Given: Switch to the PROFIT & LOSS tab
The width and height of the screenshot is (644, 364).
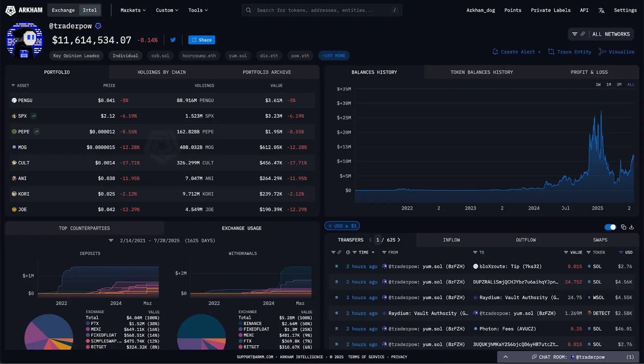Looking at the screenshot, I should [x=589, y=72].
